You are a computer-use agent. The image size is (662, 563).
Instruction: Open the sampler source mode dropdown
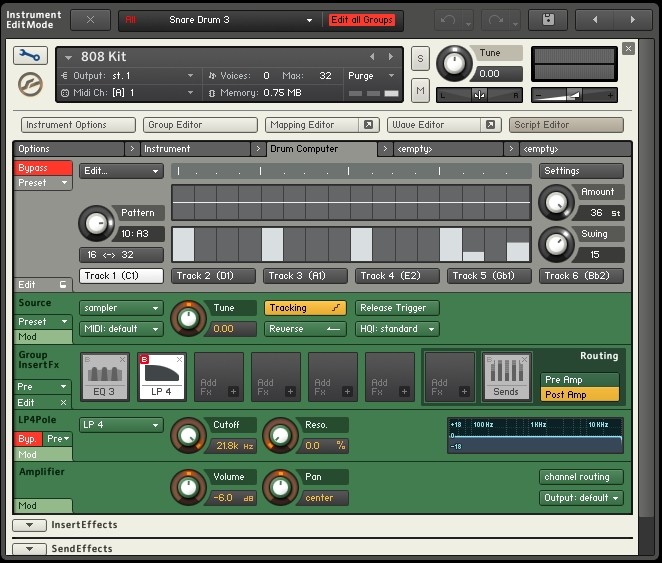pos(121,308)
